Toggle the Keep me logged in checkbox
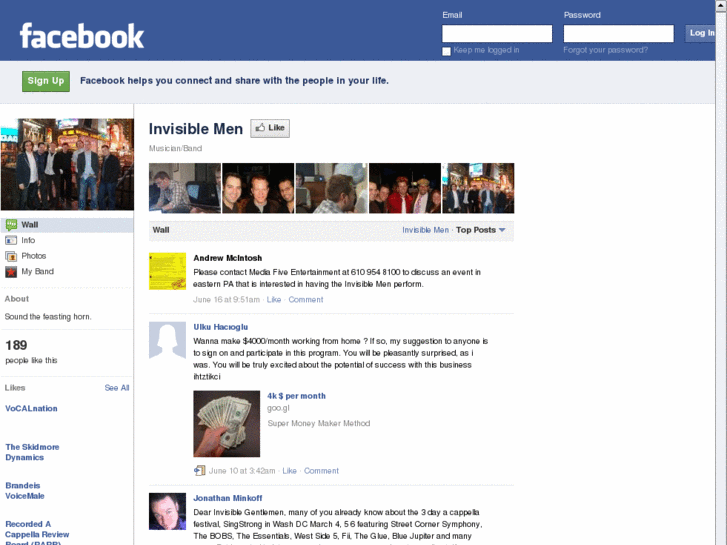This screenshot has height=545, width=727. (446, 51)
